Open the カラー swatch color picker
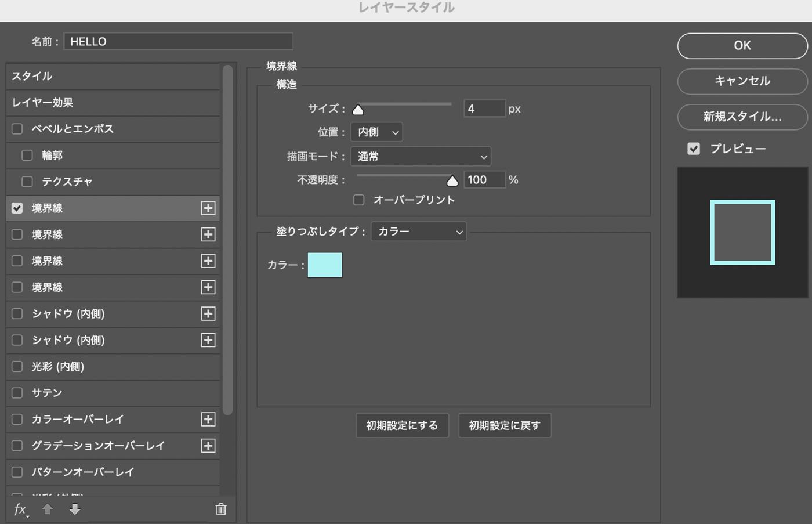 [x=325, y=265]
